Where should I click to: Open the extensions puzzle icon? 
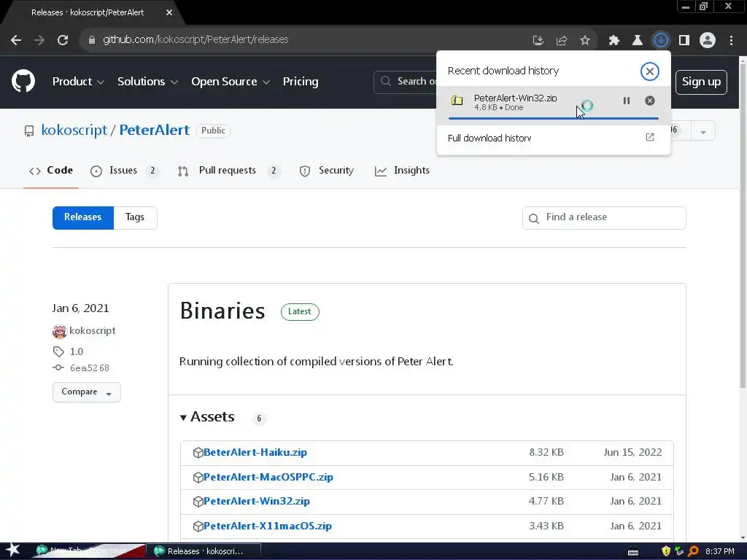pyautogui.click(x=614, y=40)
